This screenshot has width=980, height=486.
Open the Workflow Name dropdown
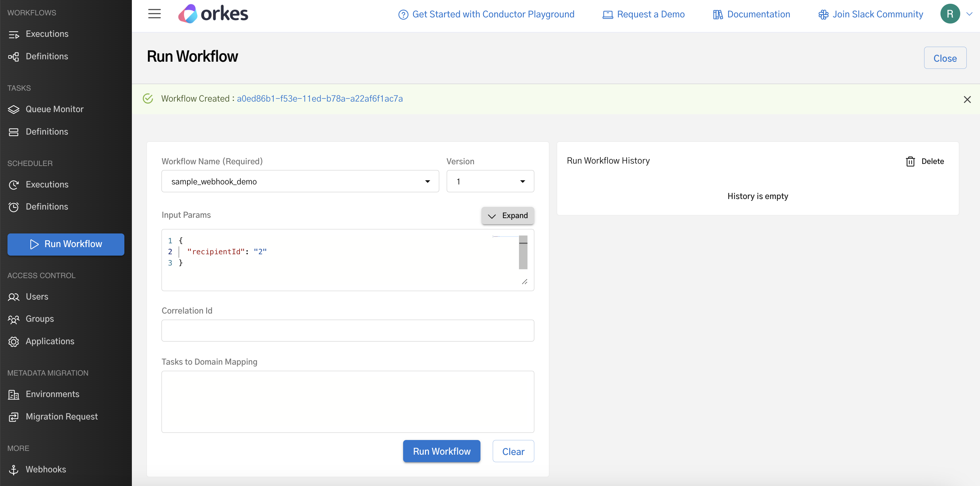click(x=428, y=181)
